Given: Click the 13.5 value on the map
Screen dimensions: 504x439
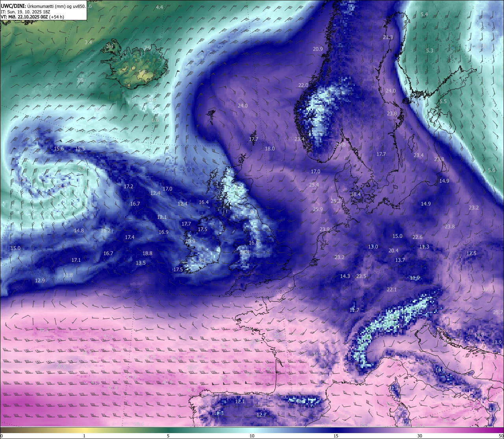Looking at the screenshot, I should pos(141,263).
